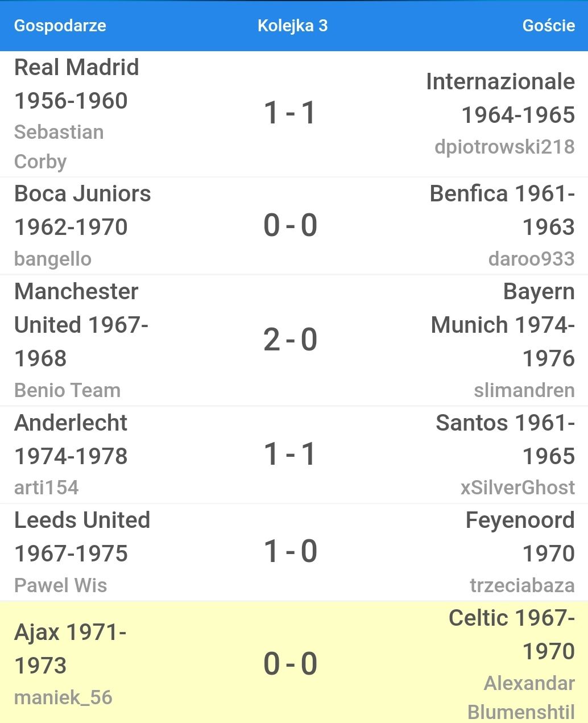Open manager dpiotrowski218 profile

pos(505,147)
